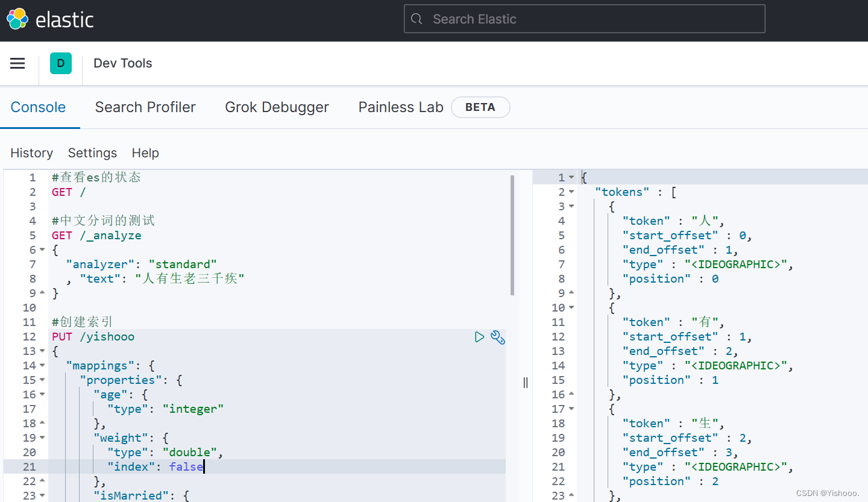Collapse output fold arrow at line 3

571,207
